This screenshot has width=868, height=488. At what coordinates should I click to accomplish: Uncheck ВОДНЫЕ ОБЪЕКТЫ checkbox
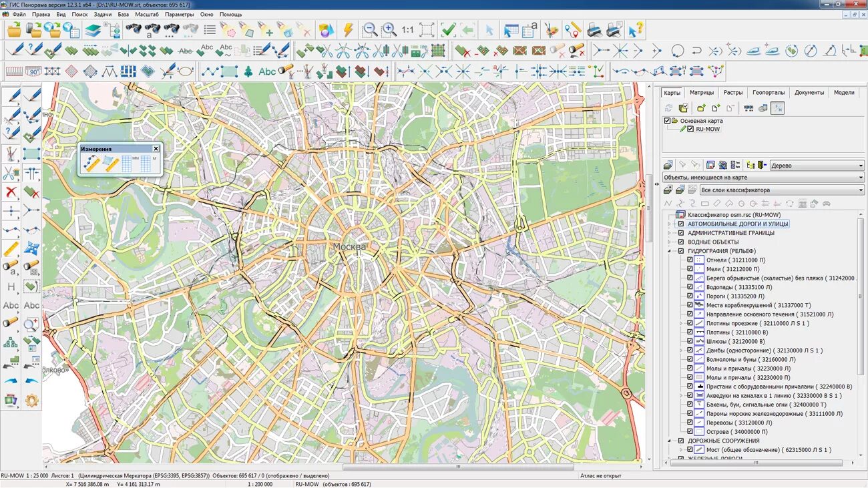pyautogui.click(x=681, y=242)
